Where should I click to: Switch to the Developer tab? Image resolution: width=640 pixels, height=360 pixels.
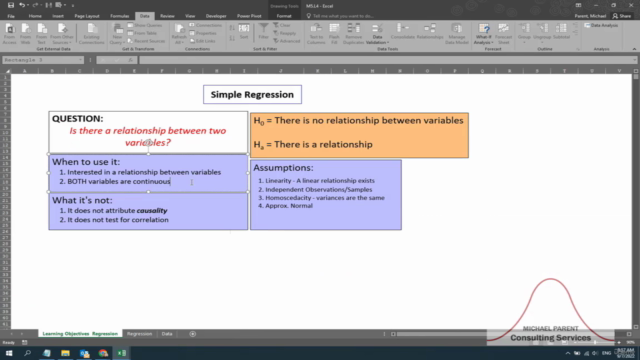tap(216, 16)
